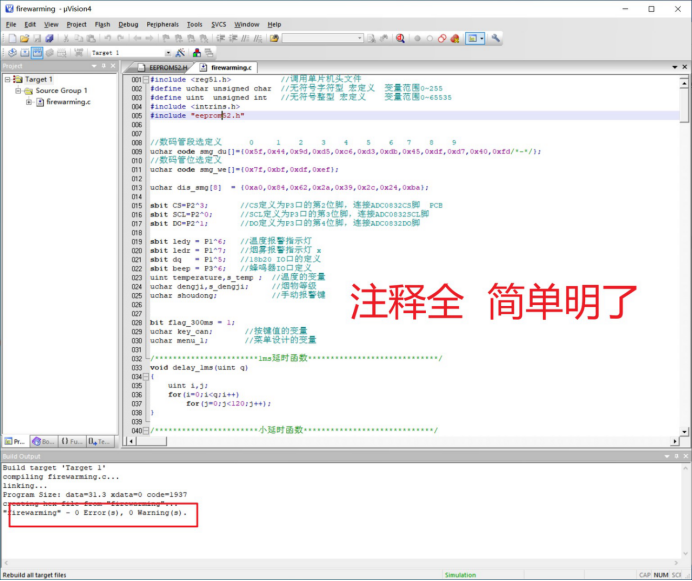Collapse Target 1 tree node
Viewport: 692px width, 581px height.
8,79
